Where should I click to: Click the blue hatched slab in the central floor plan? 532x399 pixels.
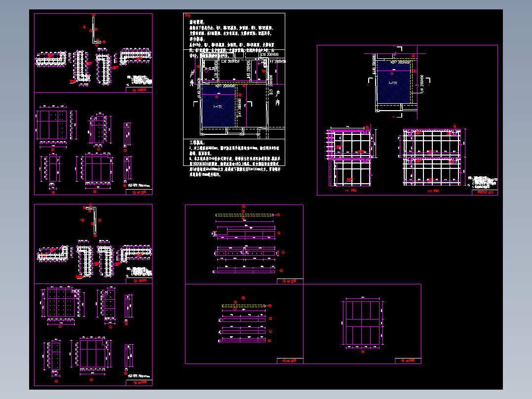pyautogui.click(x=219, y=106)
